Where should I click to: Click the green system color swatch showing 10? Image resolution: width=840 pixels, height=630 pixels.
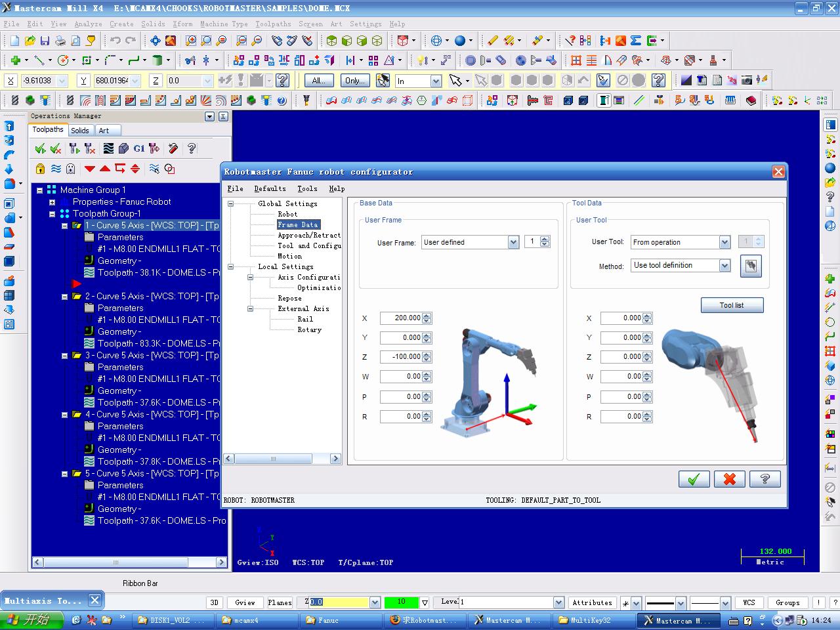(x=401, y=602)
